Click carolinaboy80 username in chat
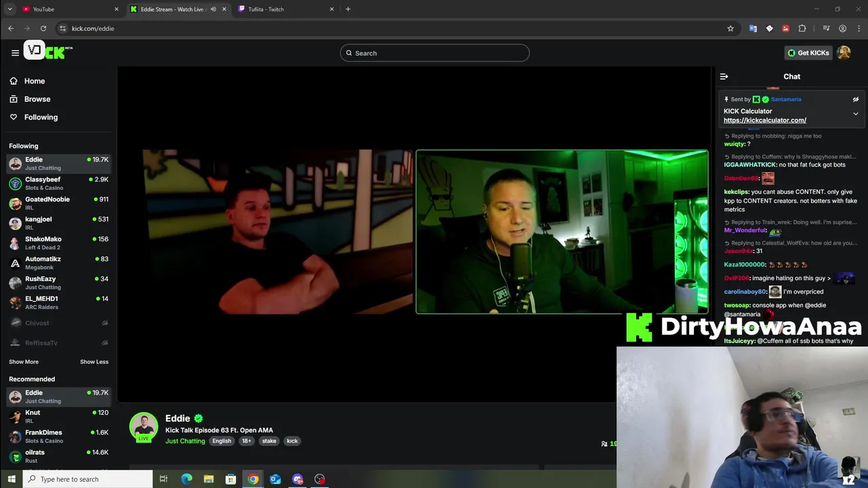Viewport: 868px width, 488px height. tap(745, 291)
